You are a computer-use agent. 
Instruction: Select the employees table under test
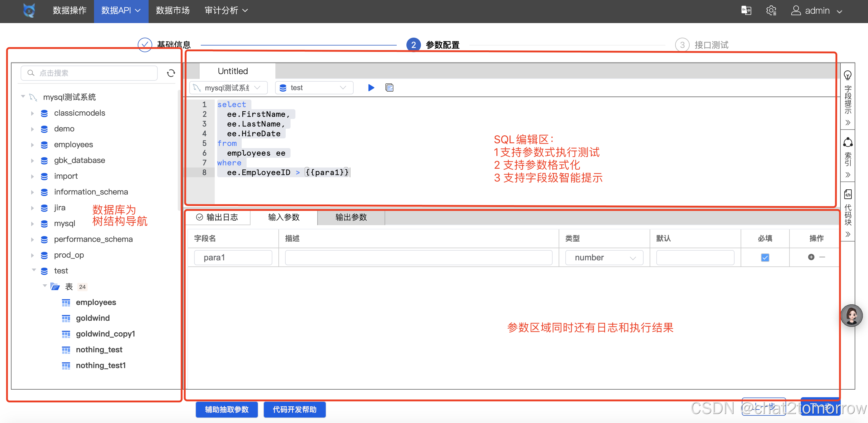click(x=96, y=302)
